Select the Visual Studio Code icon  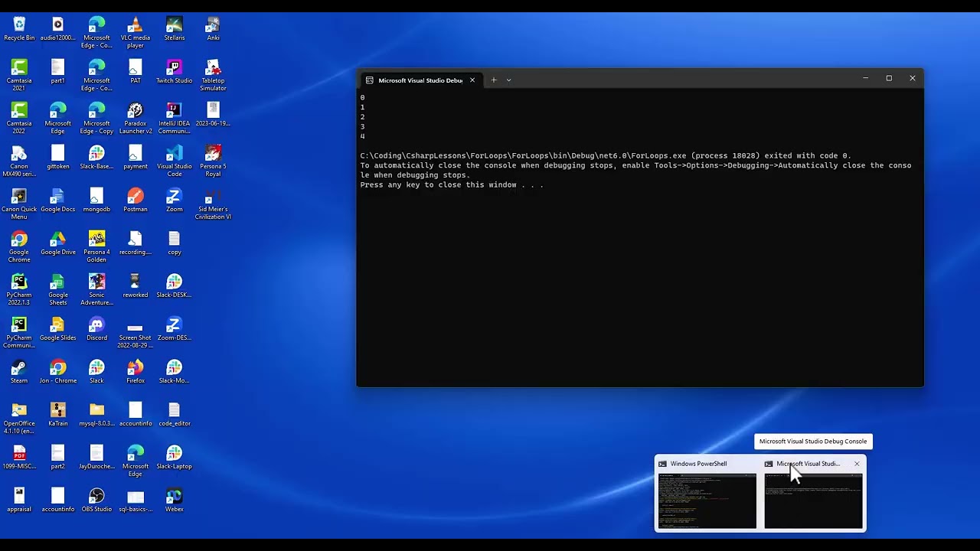tap(175, 161)
